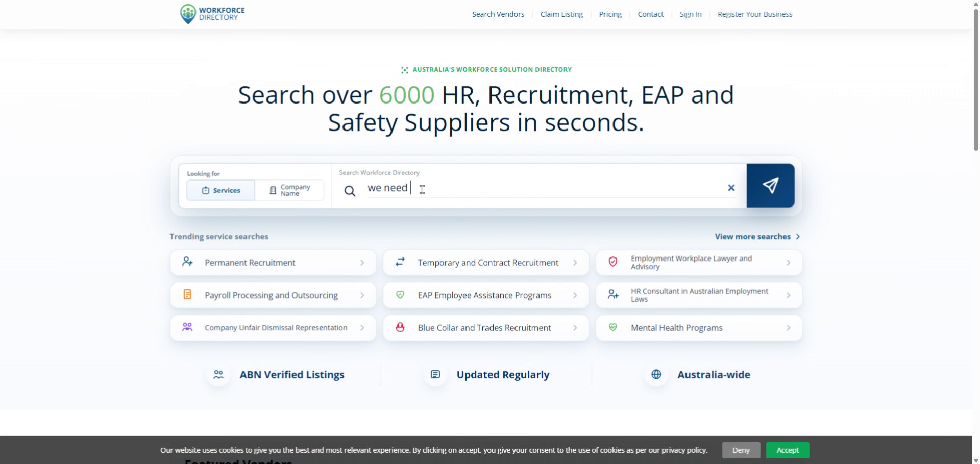Click the briefcase icon in Services toggle

tap(206, 190)
